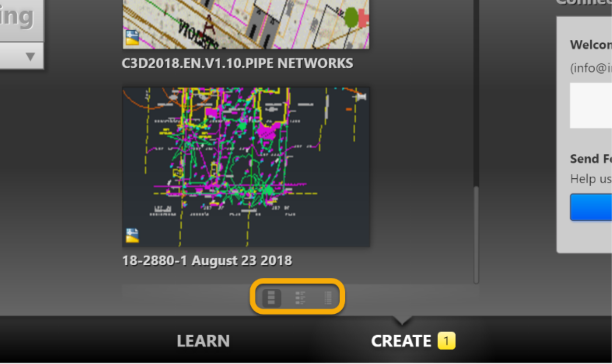Screen dimensions: 612x364
Task: Switch to text-only list view
Action: [x=328, y=298]
